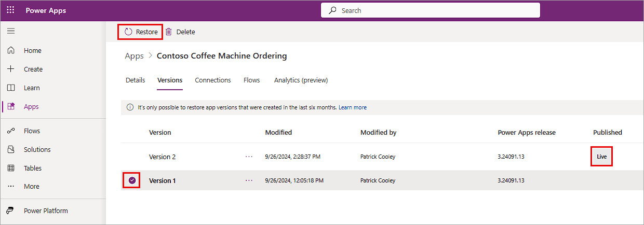Image resolution: width=644 pixels, height=225 pixels.
Task: Open the Analytics (preview) tab
Action: [x=301, y=80]
